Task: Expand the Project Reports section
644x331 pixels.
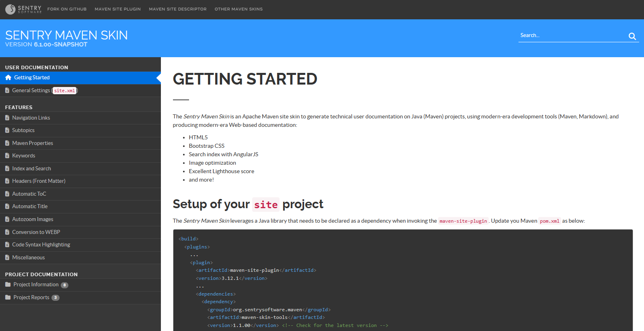Action: point(80,298)
